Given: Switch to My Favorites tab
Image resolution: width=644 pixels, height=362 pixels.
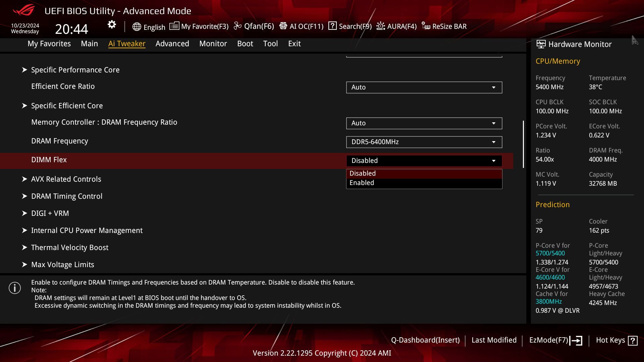Looking at the screenshot, I should click(49, 44).
